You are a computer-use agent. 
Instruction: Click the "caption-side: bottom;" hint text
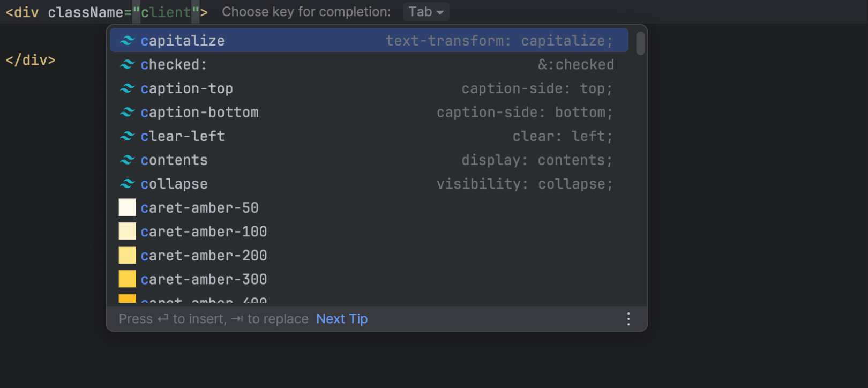click(525, 112)
